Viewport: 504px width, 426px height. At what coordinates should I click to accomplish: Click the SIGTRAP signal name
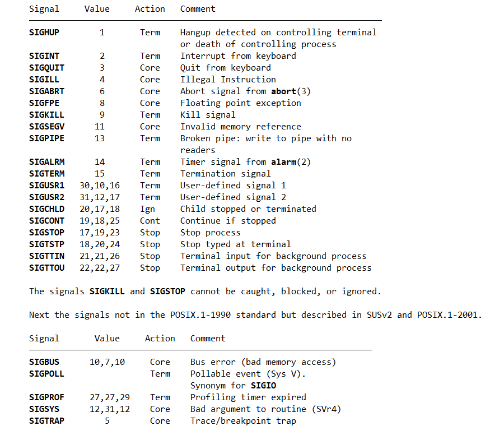[x=46, y=421]
